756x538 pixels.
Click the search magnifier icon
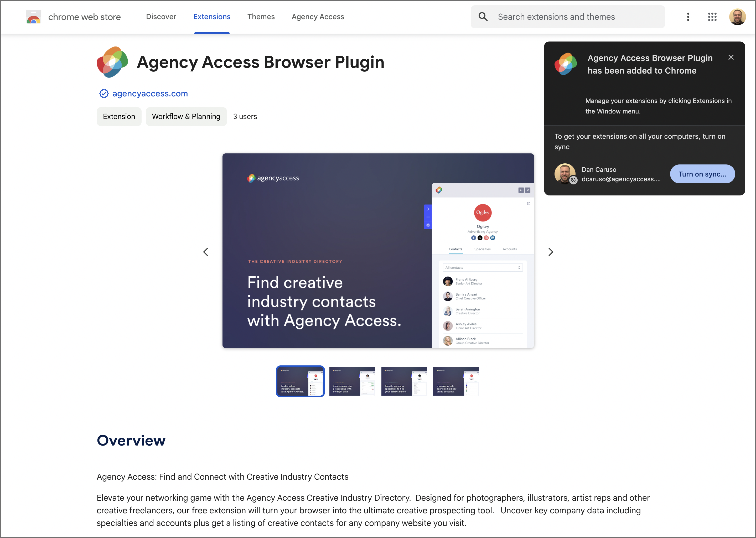point(483,17)
